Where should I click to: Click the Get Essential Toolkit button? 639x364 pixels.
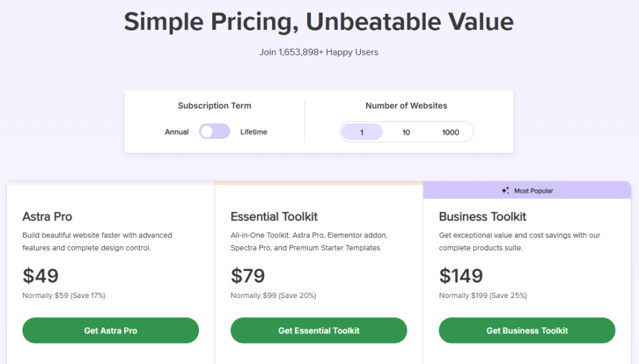tap(319, 330)
